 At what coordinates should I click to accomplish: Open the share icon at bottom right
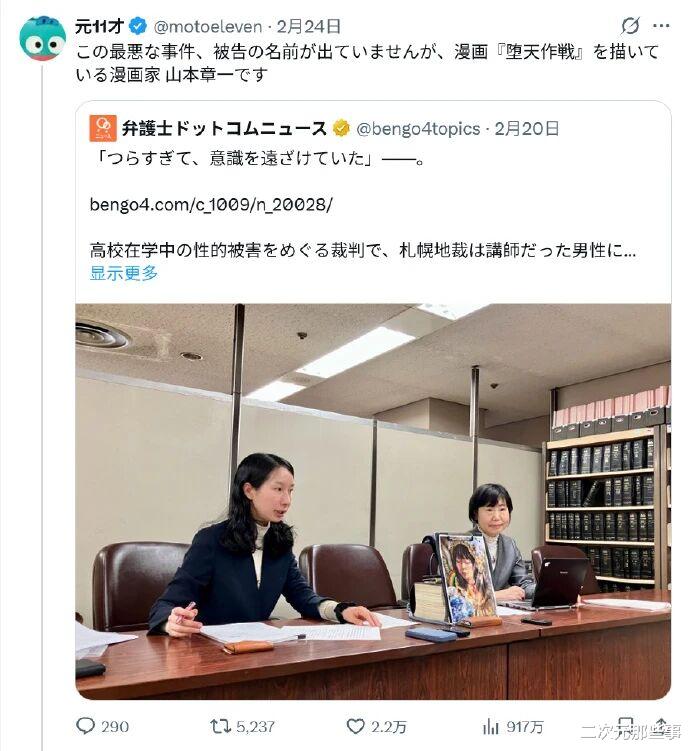(661, 725)
